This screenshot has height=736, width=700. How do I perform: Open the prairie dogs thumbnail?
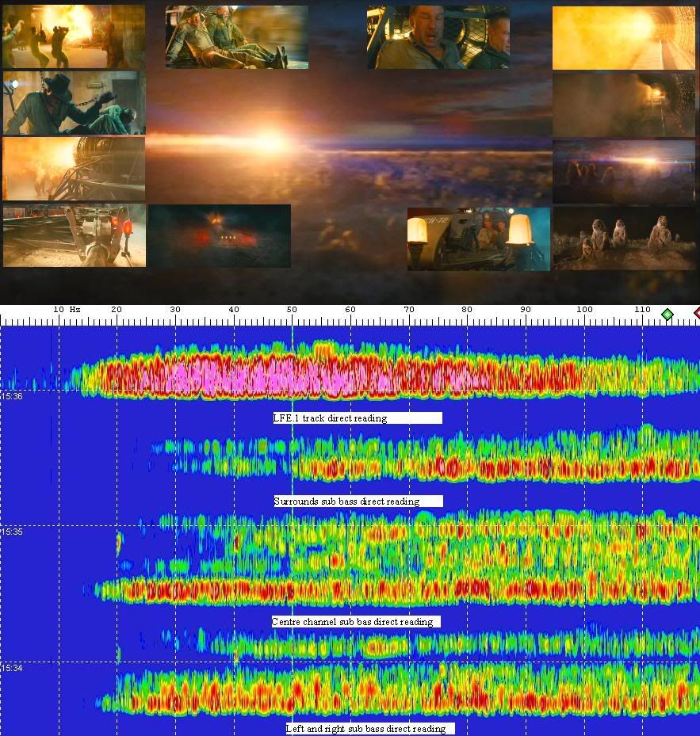point(623,238)
